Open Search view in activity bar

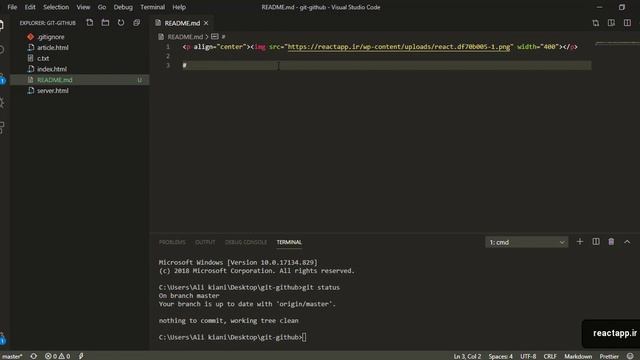click(x=2, y=50)
